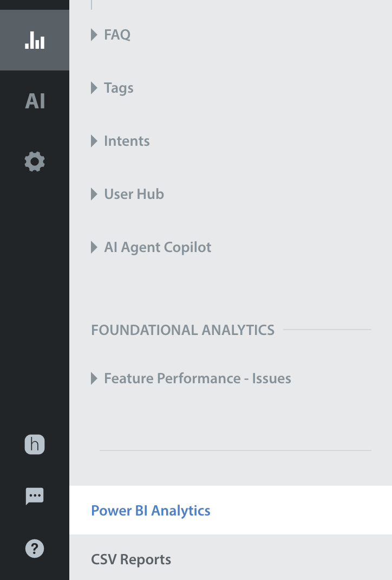Click the Help question mark icon

tap(35, 549)
